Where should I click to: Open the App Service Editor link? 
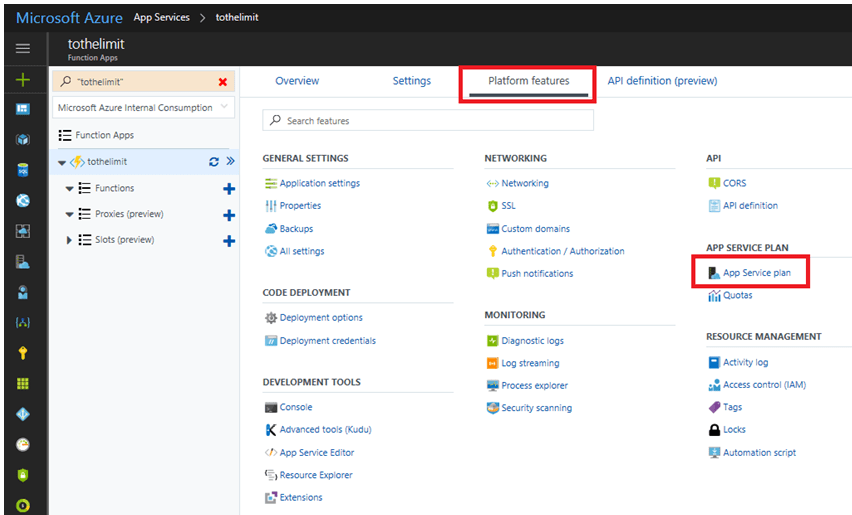point(317,453)
